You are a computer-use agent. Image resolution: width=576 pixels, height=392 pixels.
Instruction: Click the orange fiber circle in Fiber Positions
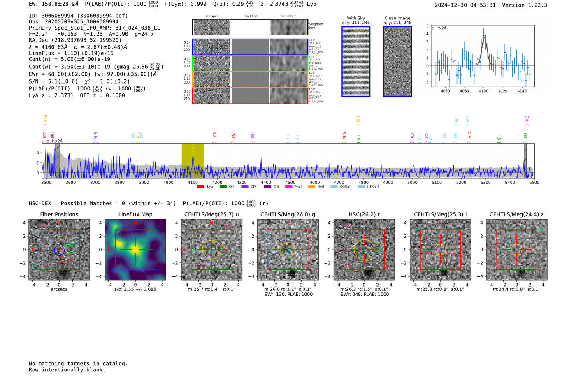(63, 242)
